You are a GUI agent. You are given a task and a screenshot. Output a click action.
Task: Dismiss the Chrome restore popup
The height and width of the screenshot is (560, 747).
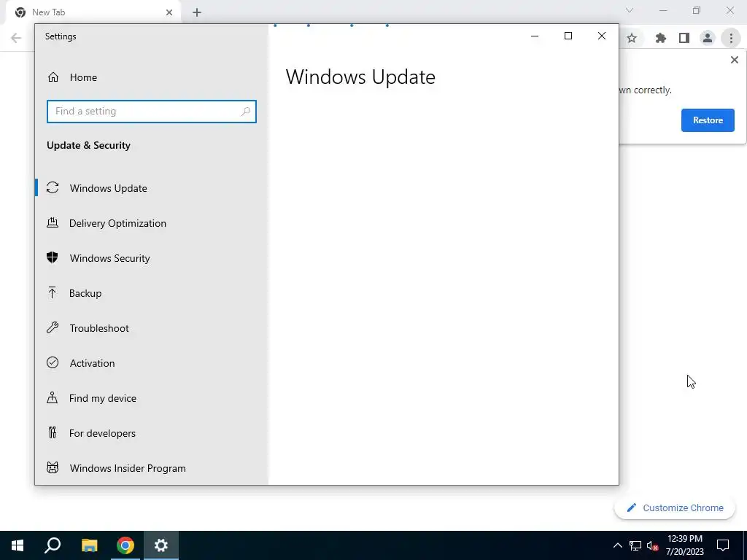734,60
